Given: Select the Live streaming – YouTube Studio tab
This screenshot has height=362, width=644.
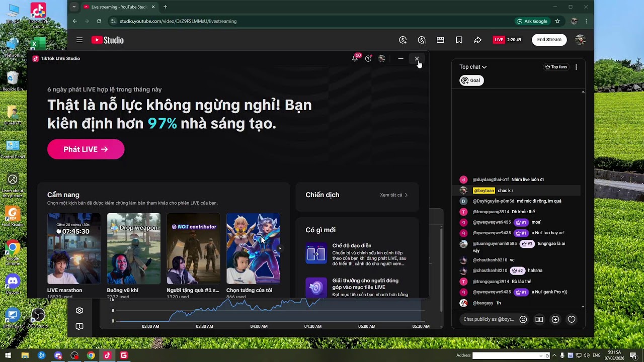Looking at the screenshot, I should tap(119, 7).
